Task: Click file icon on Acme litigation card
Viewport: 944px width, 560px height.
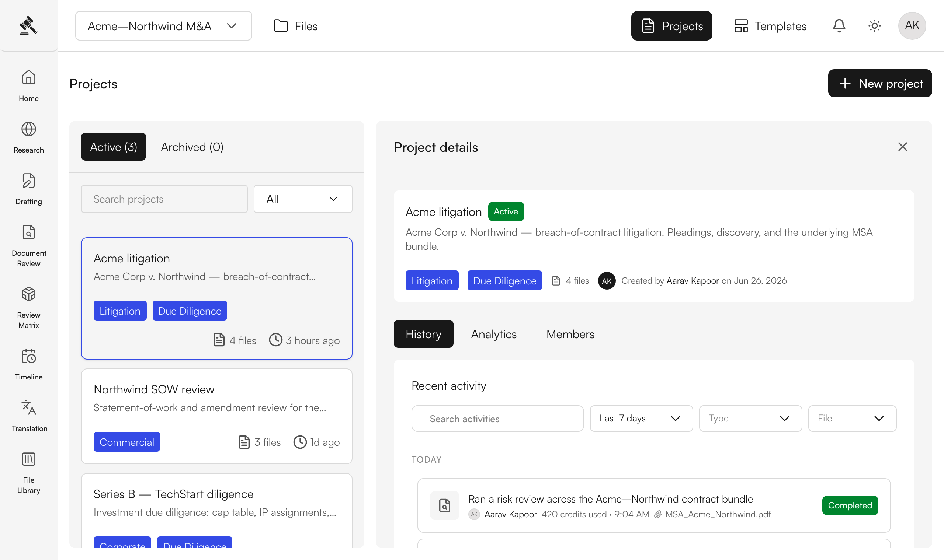Action: [x=219, y=340]
